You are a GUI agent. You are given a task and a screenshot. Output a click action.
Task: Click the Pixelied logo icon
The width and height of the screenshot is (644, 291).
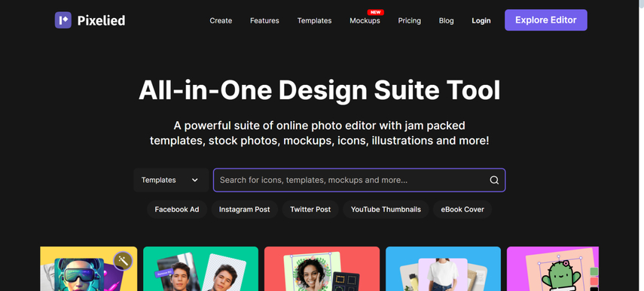point(63,20)
